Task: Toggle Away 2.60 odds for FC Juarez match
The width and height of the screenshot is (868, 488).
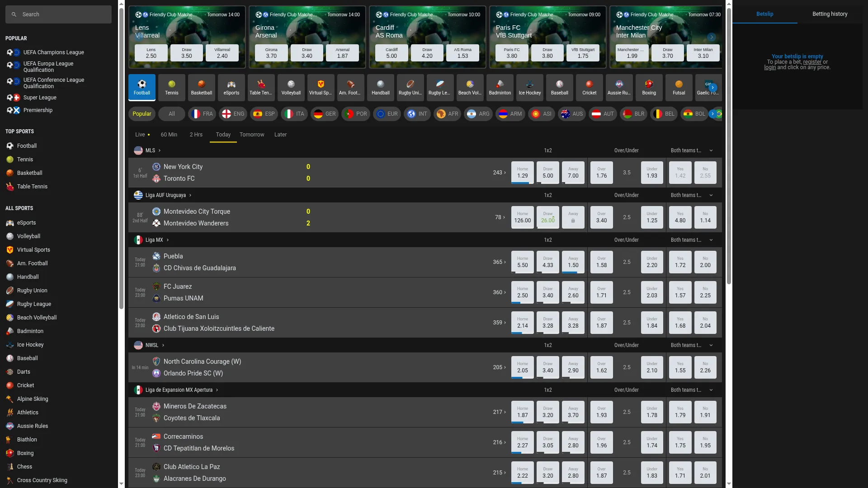Action: point(573,292)
